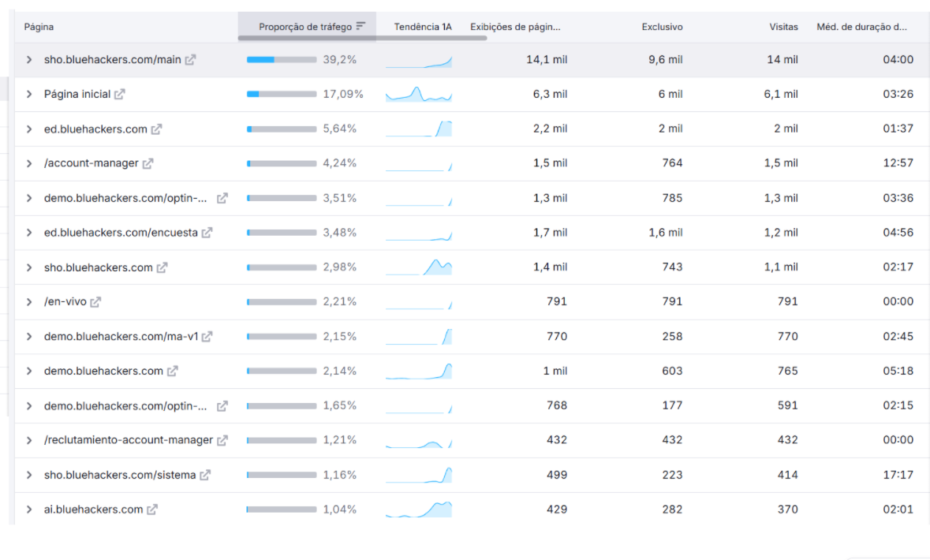Click the Tendência 1A column header
The image size is (930, 560).
(x=423, y=27)
